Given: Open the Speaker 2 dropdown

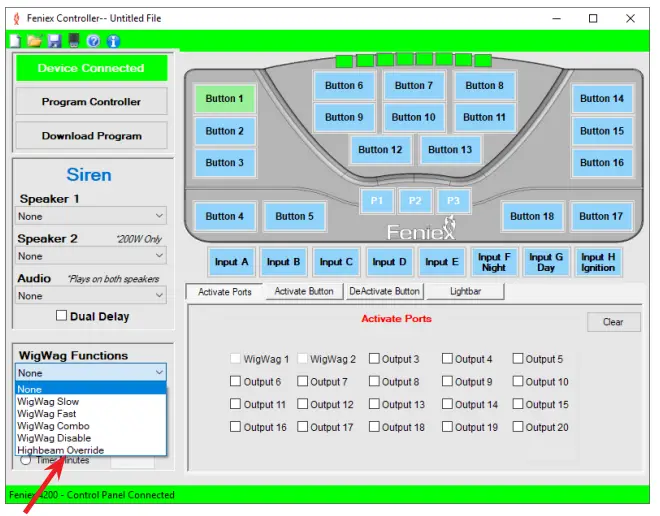Looking at the screenshot, I should point(91,255).
